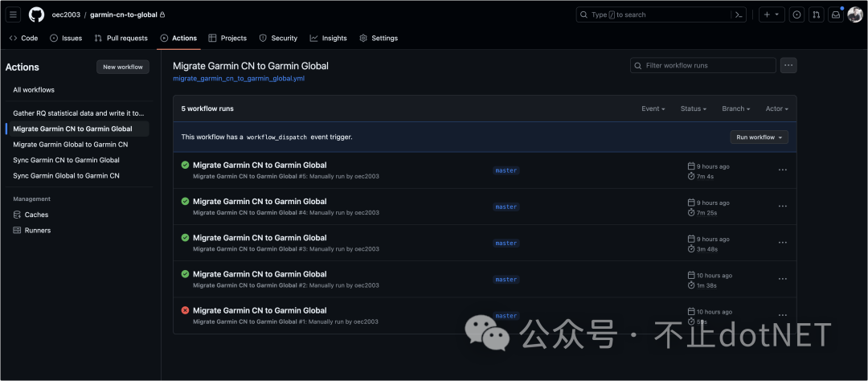This screenshot has height=381, width=868.
Task: Open workflow run #4 title
Action: pos(260,202)
